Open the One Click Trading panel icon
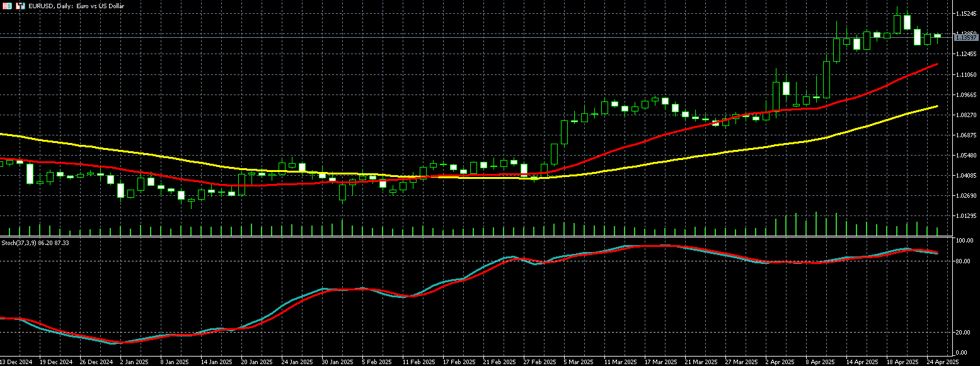 coord(6,6)
